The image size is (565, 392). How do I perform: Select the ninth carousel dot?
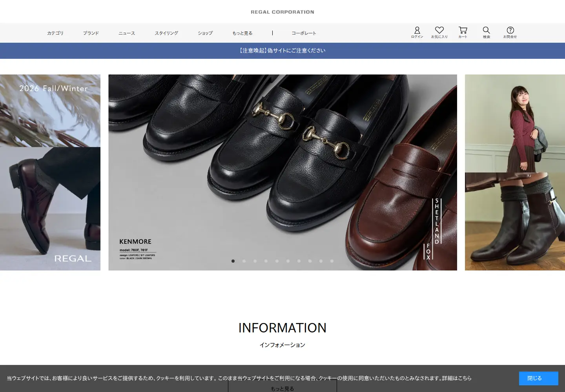tap(321, 261)
